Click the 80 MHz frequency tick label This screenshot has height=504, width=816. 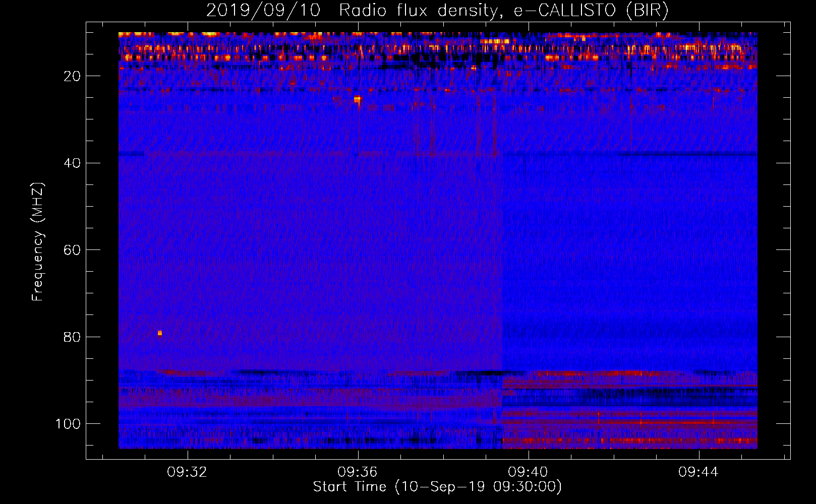coord(72,337)
